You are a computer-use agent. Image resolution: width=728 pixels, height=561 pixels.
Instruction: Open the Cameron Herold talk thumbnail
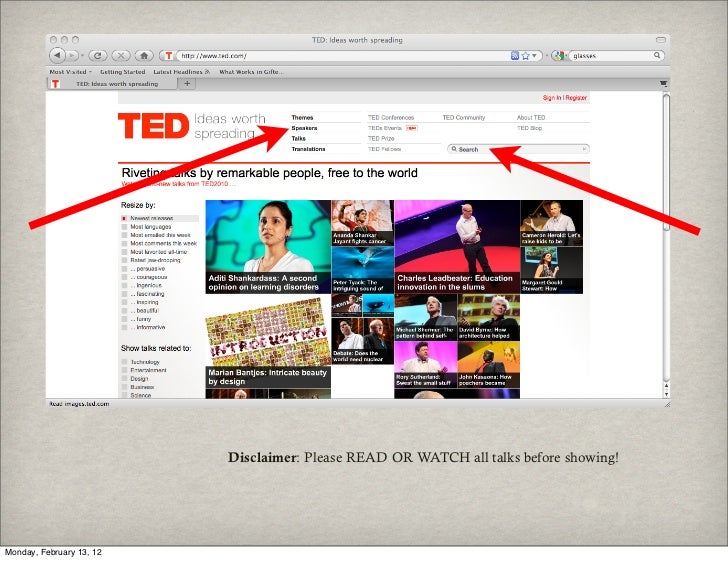pyautogui.click(x=552, y=223)
